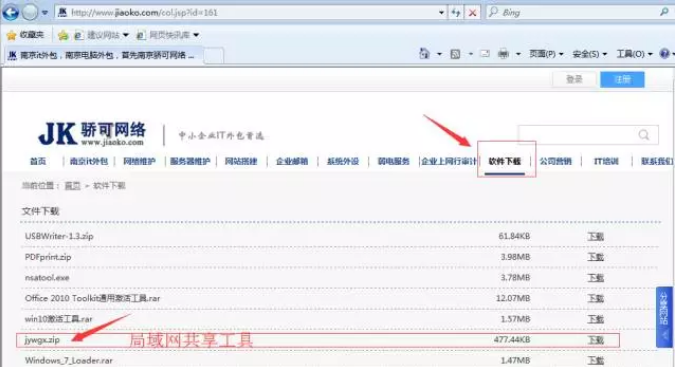The image size is (675, 367).
Task: Click the Read mail envelope icon
Action: click(x=485, y=54)
